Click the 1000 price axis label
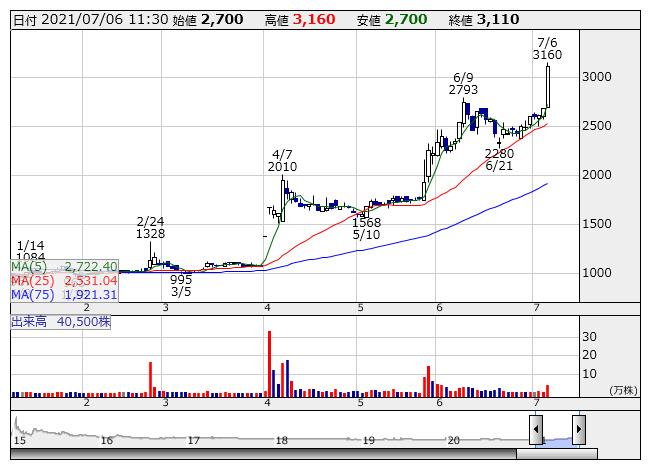Screen dimensions: 653x470 597,273
